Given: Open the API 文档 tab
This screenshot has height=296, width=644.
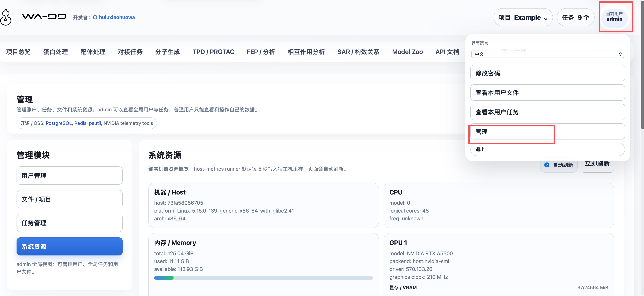Looking at the screenshot, I should pyautogui.click(x=447, y=52).
